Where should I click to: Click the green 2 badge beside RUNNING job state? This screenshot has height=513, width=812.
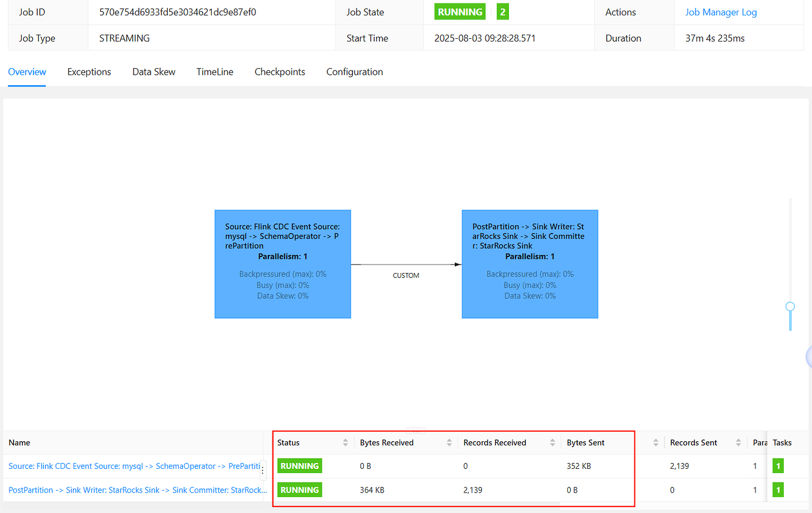click(x=502, y=11)
